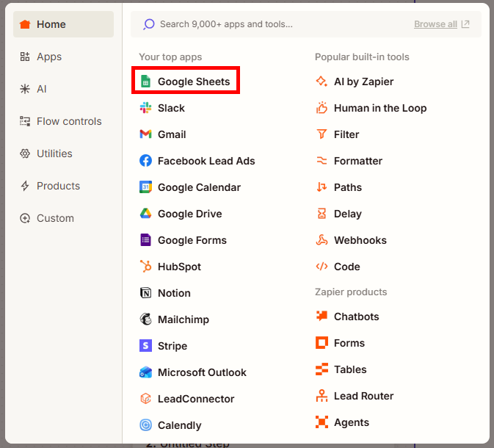Open the Home tab in sidebar

(x=63, y=24)
